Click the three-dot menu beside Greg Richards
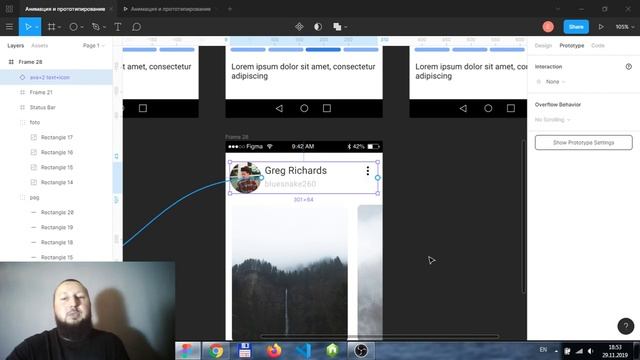This screenshot has height=360, width=640. coord(368,171)
